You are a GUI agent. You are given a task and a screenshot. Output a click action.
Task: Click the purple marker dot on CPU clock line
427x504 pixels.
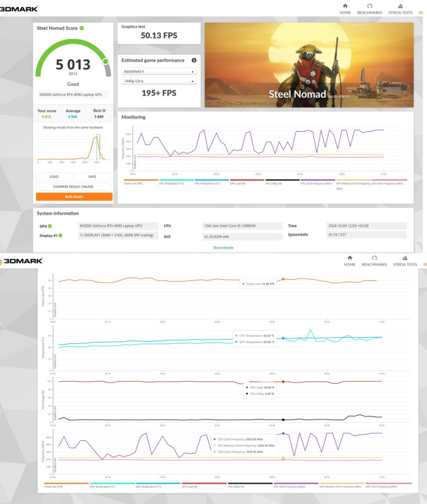click(283, 433)
